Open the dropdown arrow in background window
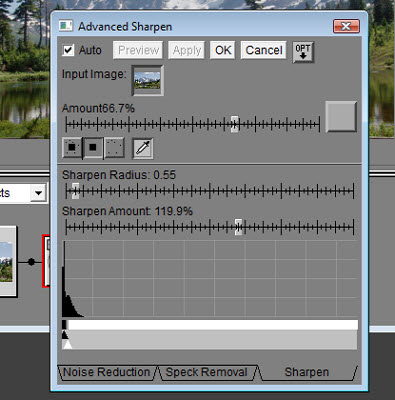395x400 pixels. pyautogui.click(x=39, y=193)
